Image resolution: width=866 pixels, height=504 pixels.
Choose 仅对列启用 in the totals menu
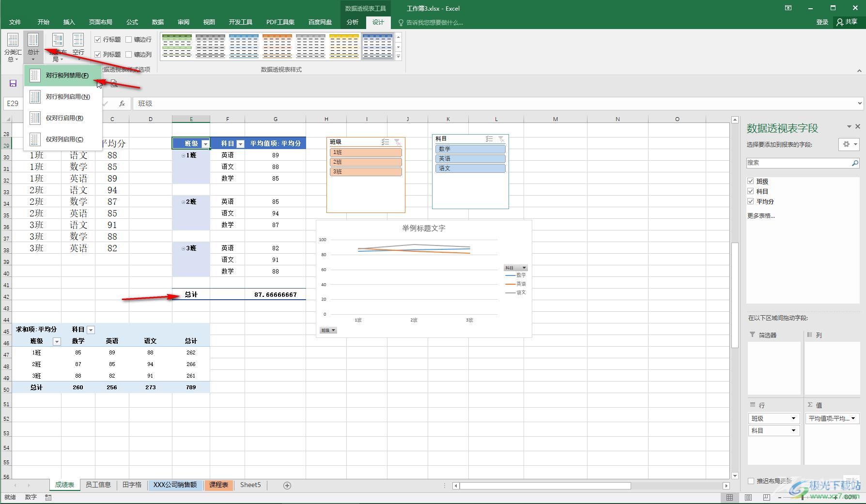point(63,139)
